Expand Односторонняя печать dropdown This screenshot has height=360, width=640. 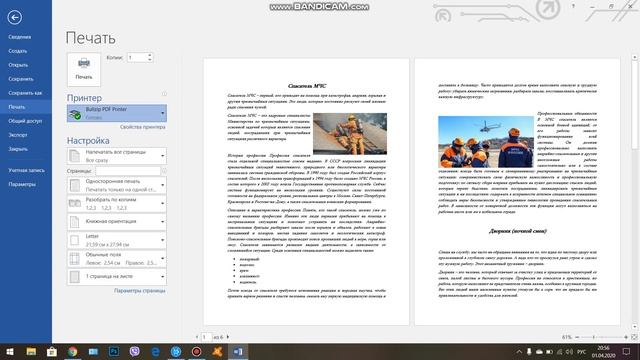117,185
